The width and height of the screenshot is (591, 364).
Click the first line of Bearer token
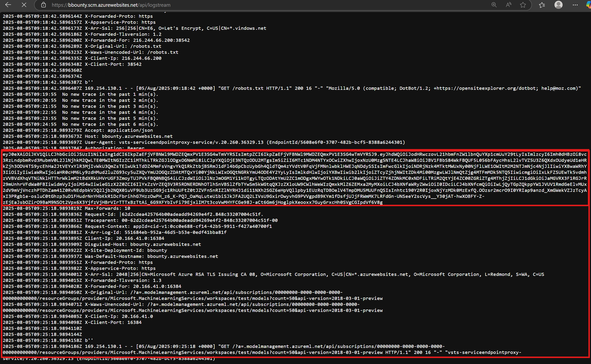(x=294, y=154)
